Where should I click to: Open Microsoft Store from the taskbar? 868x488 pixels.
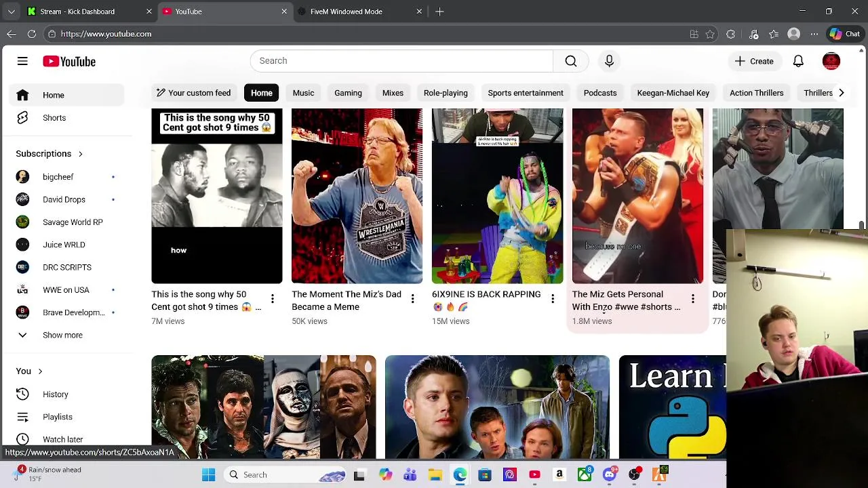coord(485,475)
